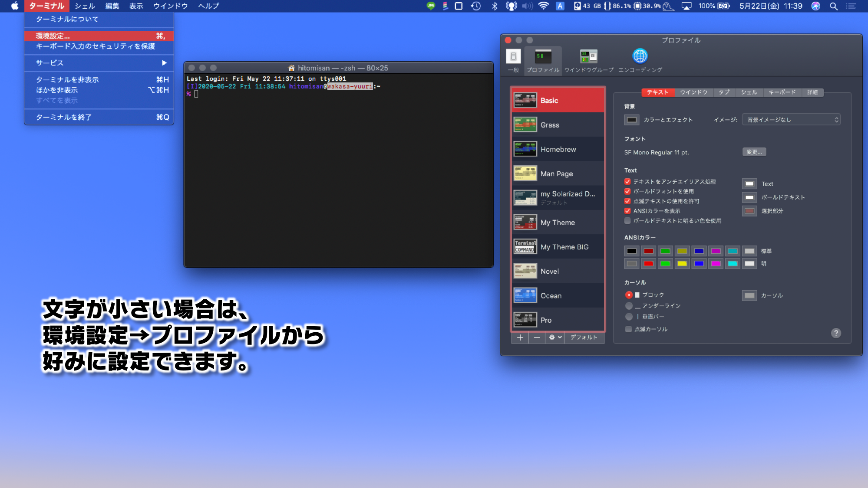
Task: Switch to 詳細 tab
Action: 812,92
